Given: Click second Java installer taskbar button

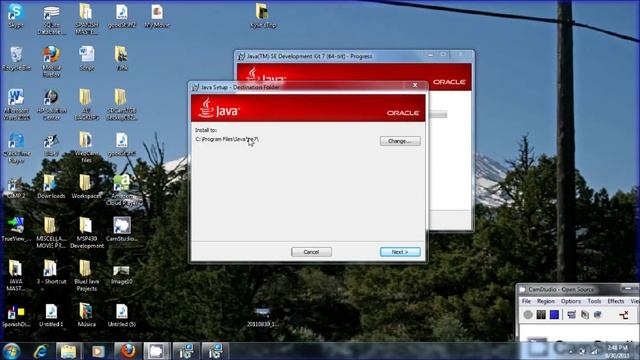Looking at the screenshot, I should pyautogui.click(x=215, y=351).
